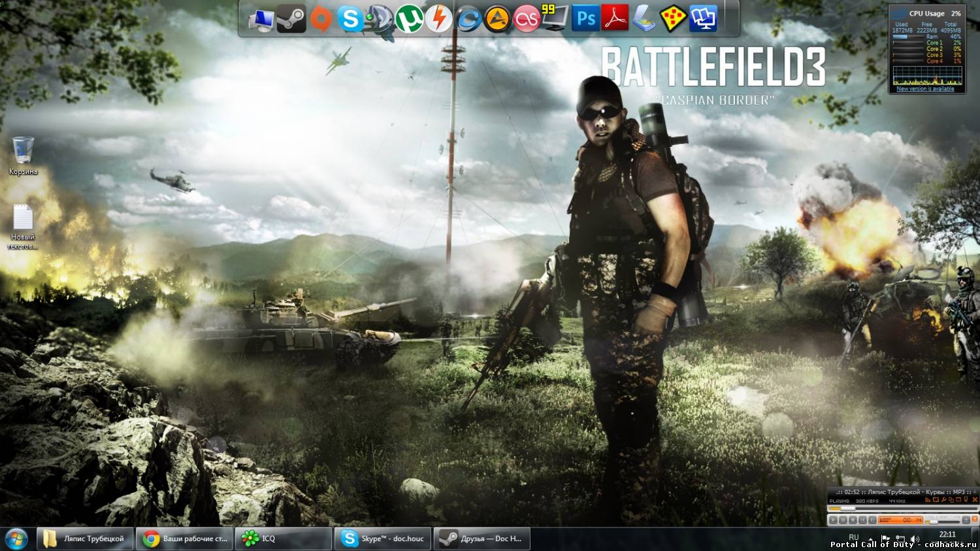This screenshot has height=551, width=980.
Task: Switch to Skype doc.houc taskbar window
Action: coord(383,539)
